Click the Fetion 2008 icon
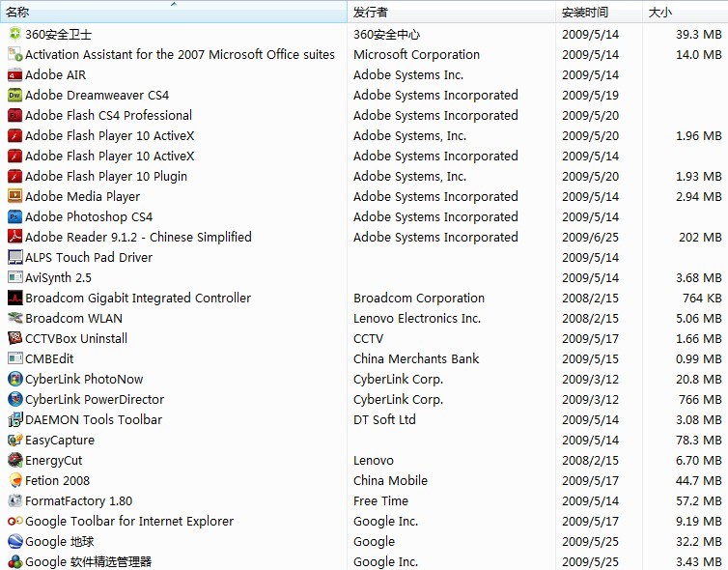This screenshot has height=570, width=728. (15, 480)
